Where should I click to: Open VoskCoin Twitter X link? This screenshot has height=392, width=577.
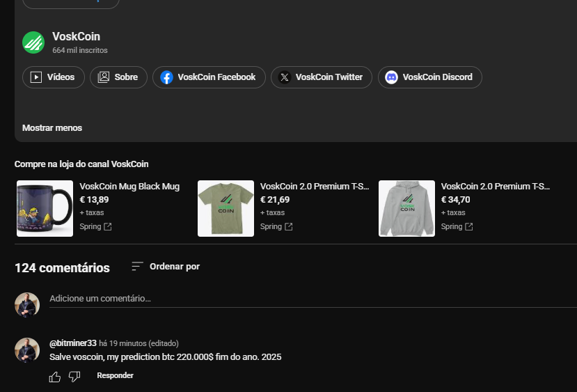322,77
